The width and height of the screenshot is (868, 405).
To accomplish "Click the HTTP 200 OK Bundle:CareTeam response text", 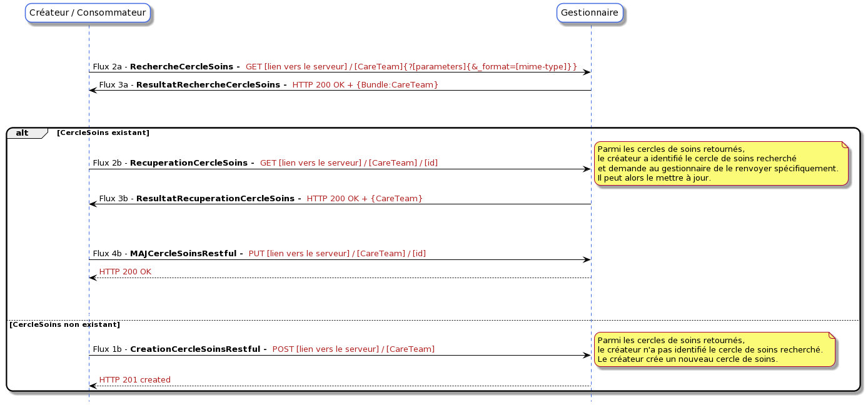I will coord(365,84).
